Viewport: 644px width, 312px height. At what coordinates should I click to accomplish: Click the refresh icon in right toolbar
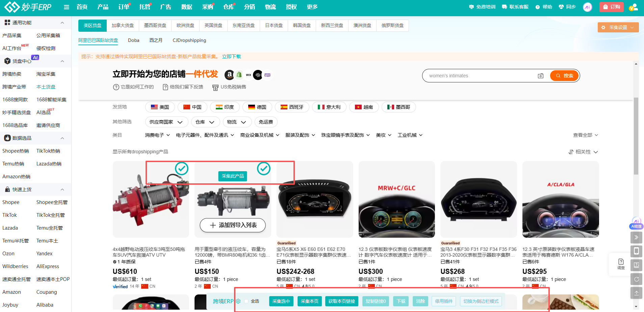coord(636,279)
